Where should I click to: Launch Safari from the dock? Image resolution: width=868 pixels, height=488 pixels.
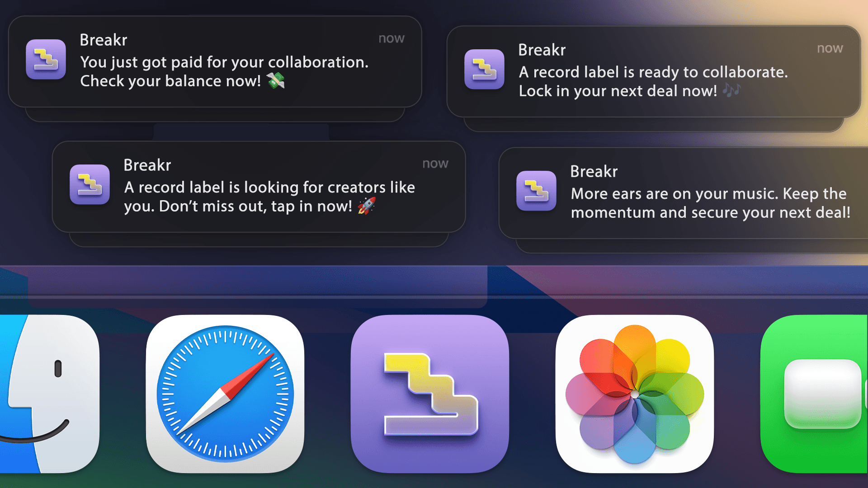pos(225,394)
